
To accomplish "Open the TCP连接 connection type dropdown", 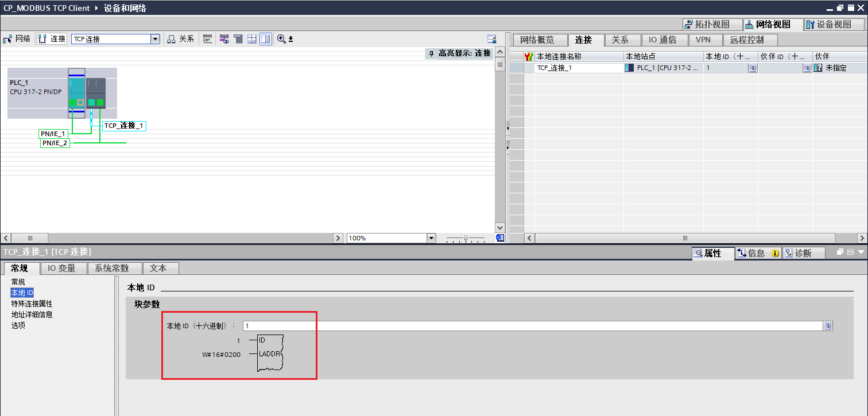I will pos(155,39).
